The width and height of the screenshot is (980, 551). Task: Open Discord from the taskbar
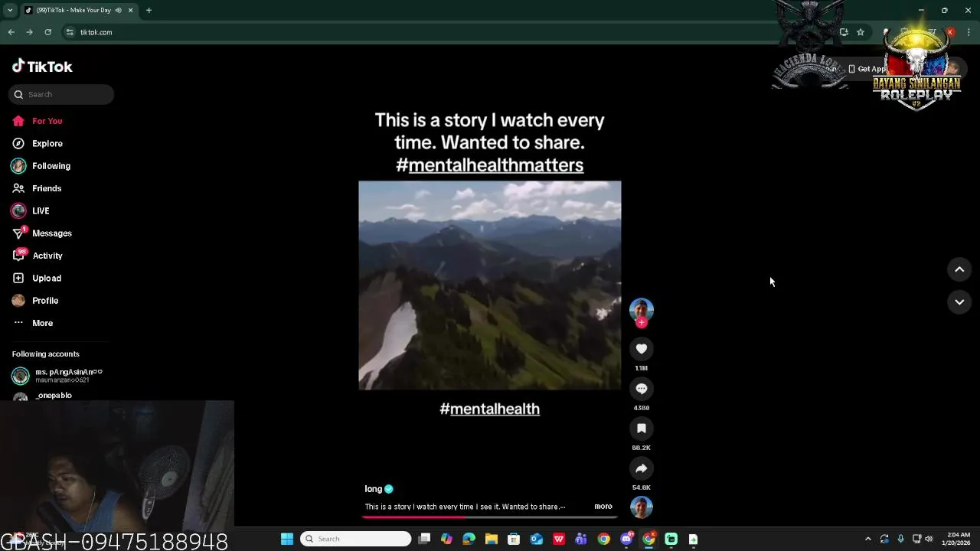coord(626,539)
